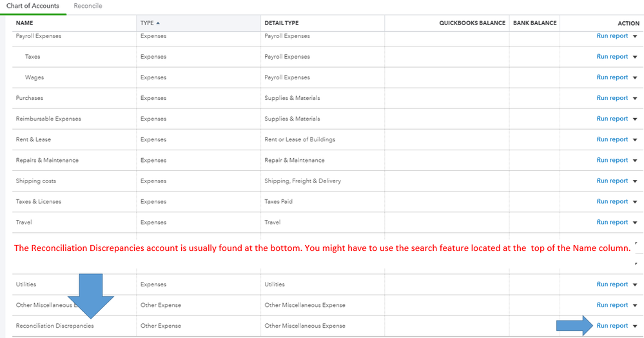Switch to the Reconcile tab
644x338 pixels.
click(x=88, y=6)
